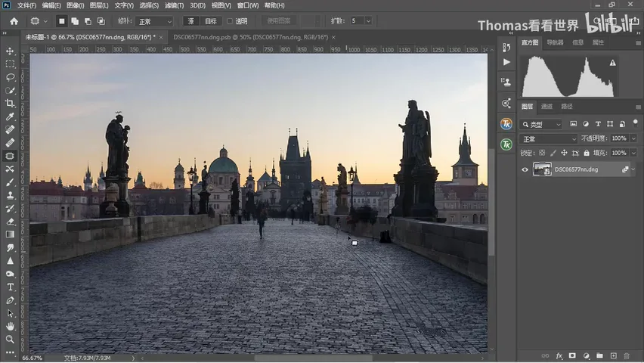Open the orange TK panel icon

click(x=506, y=124)
